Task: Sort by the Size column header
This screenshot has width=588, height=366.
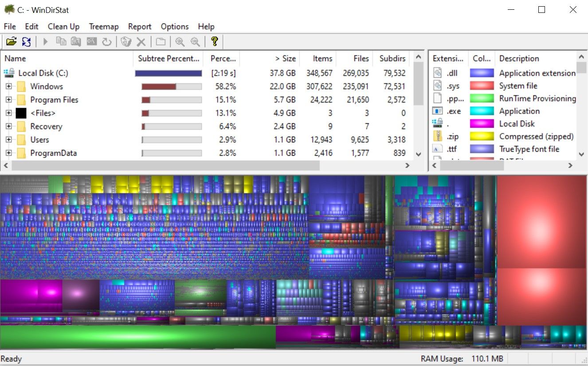Action: [x=285, y=58]
